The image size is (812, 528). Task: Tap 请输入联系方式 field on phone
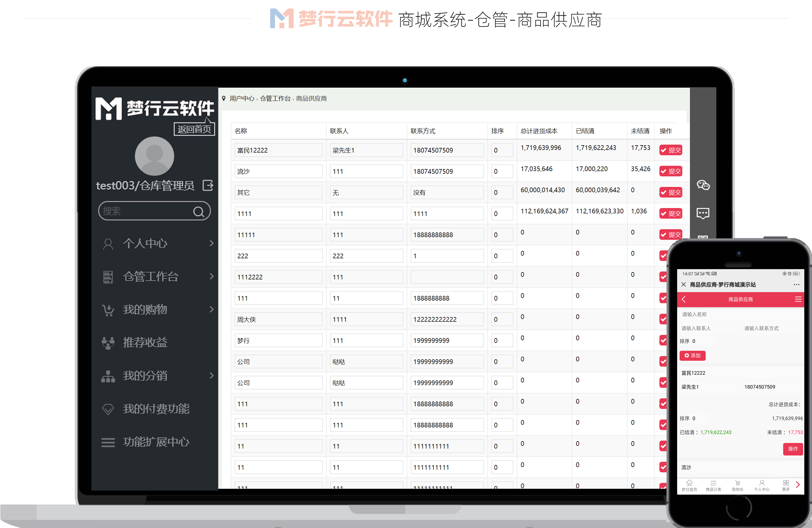(772, 328)
